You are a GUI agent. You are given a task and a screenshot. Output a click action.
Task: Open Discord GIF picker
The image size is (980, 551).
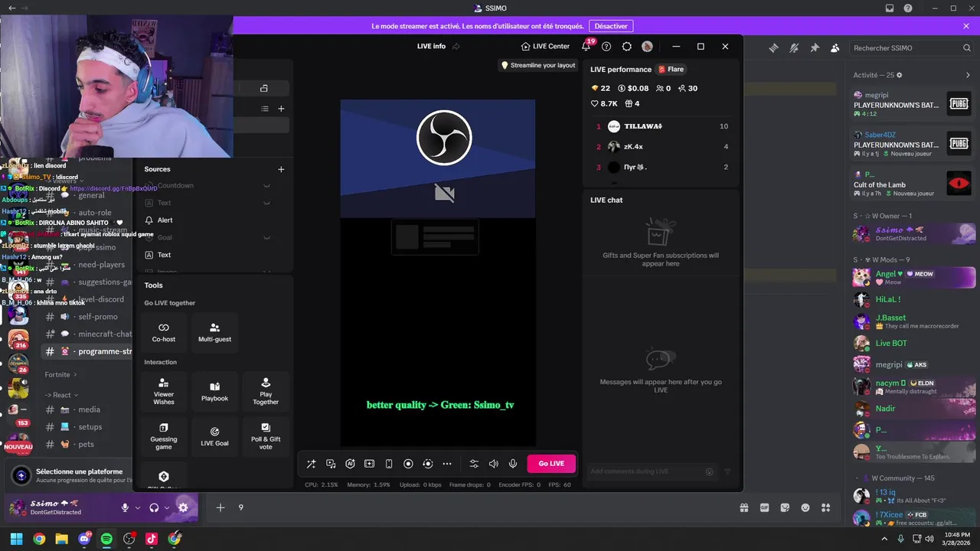pos(764,507)
